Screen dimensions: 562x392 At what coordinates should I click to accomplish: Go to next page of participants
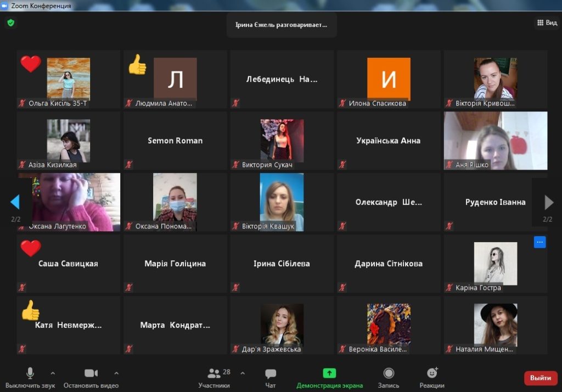pos(548,202)
